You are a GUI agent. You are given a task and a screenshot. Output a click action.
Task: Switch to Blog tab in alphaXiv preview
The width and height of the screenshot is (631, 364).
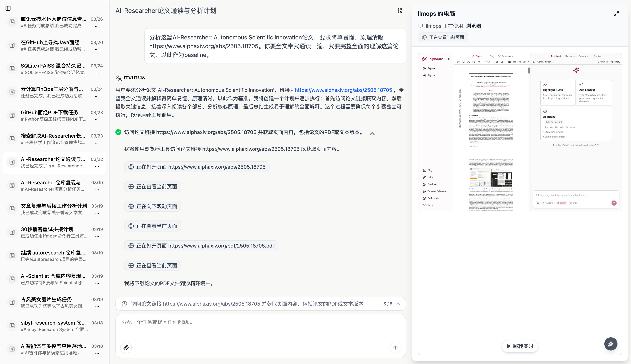click(x=490, y=56)
